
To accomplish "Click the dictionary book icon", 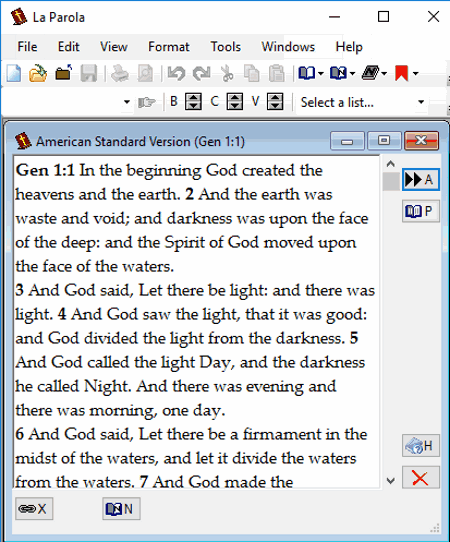I will [370, 73].
